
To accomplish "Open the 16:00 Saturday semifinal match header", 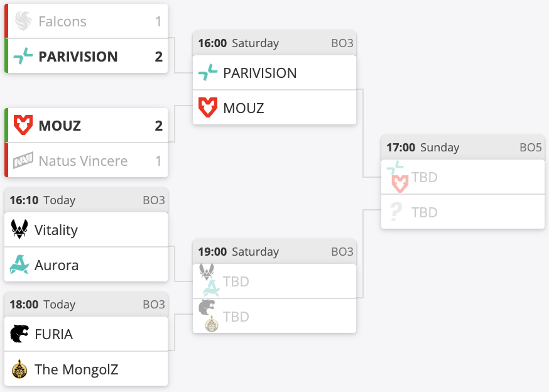I will pos(274,43).
